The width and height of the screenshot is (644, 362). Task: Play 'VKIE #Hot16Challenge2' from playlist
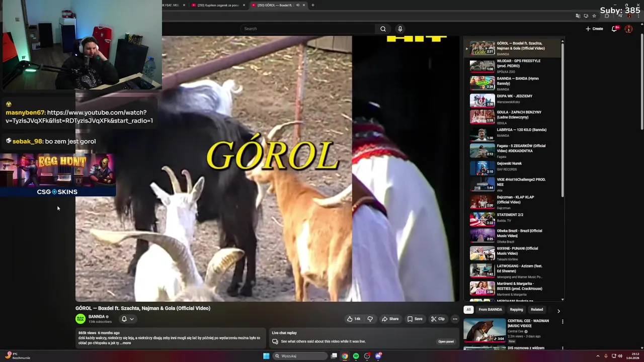tap(513, 185)
